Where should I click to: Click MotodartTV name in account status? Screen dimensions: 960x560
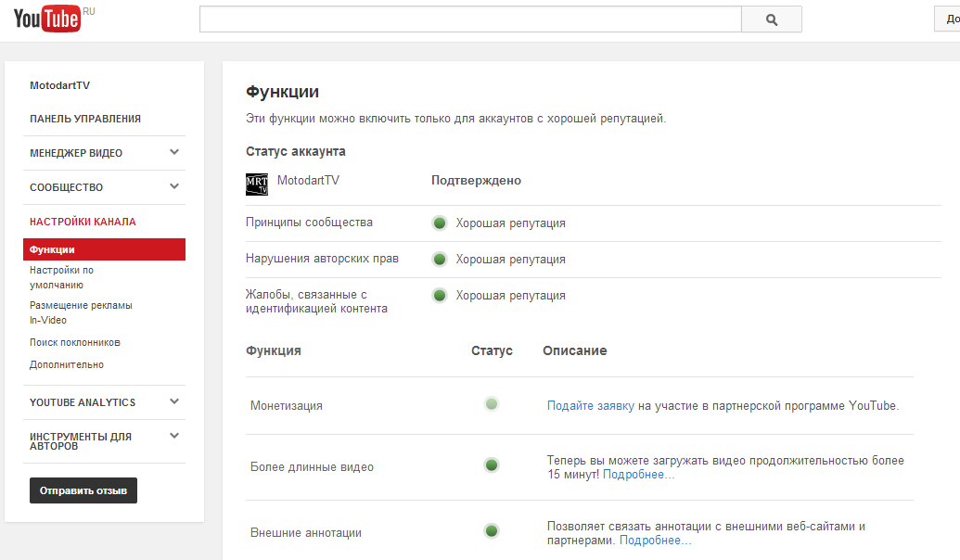[x=308, y=181]
